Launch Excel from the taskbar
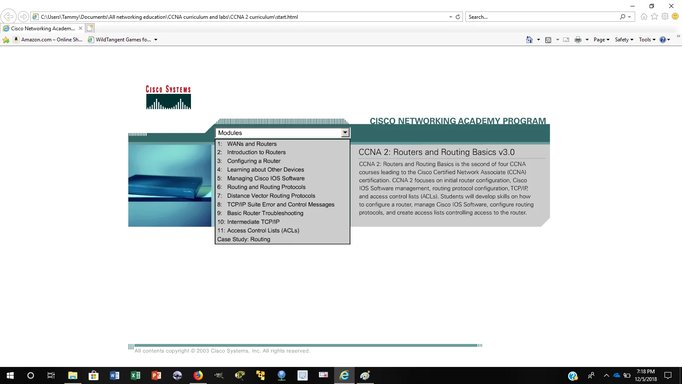The image size is (682, 384). click(135, 375)
